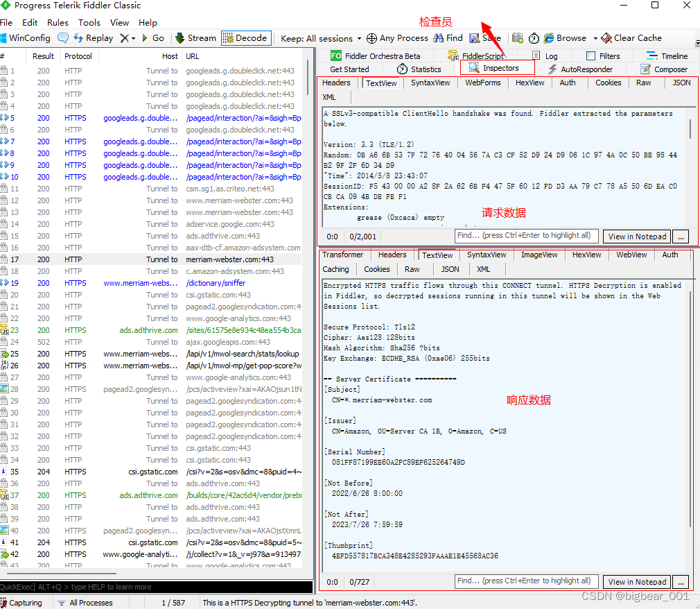
Task: Click the response pane ellipsis button
Action: (x=681, y=582)
